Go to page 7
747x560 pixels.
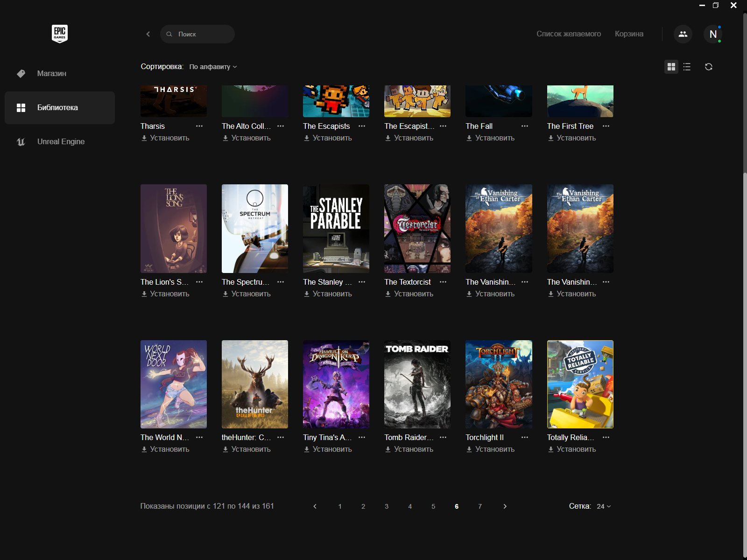coord(480,506)
